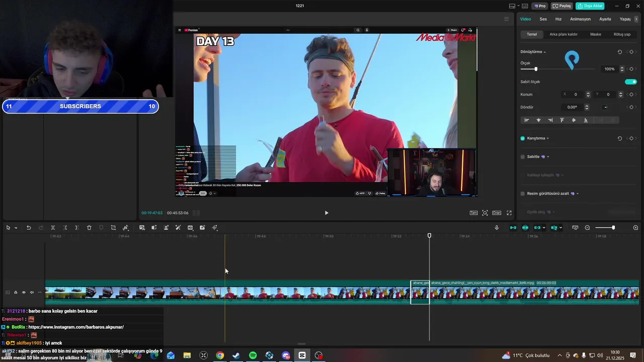Click the Ölçek 100% value field
644x362 pixels.
[x=610, y=69]
